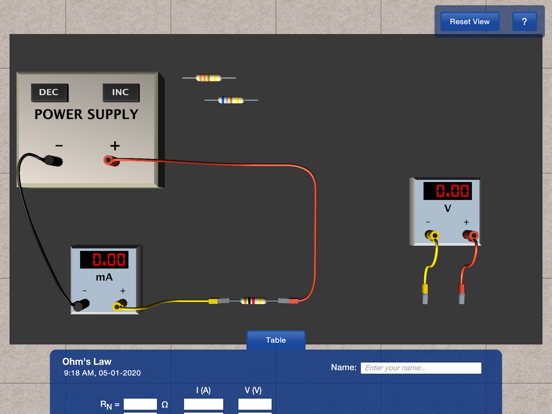552x414 pixels.
Task: Click the red clip right of the resistor
Action: pyautogui.click(x=288, y=301)
